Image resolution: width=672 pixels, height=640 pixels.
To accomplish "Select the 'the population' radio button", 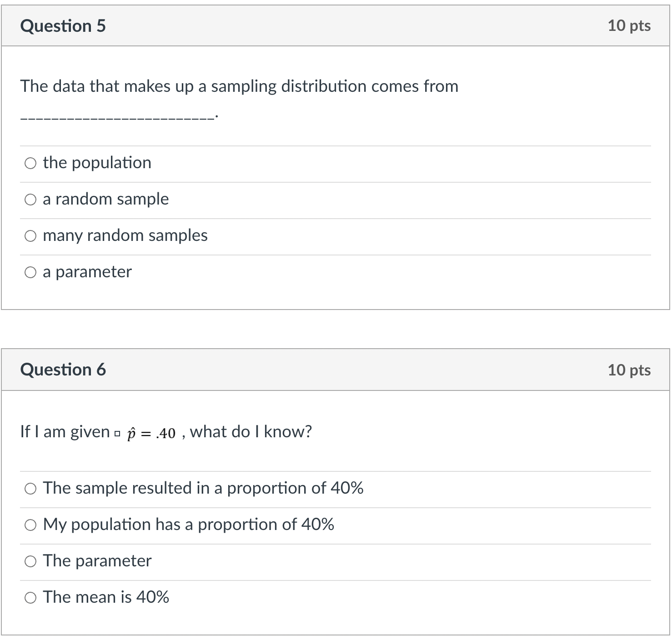I will tap(30, 163).
